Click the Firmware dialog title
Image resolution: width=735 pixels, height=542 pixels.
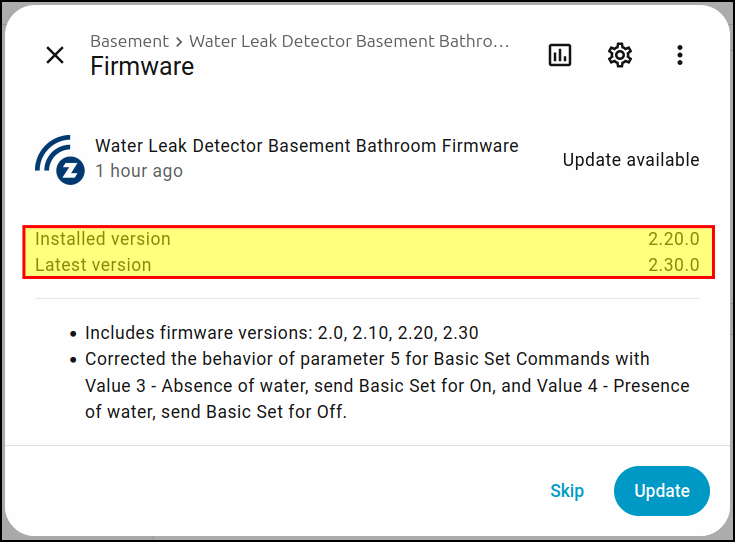(x=142, y=67)
